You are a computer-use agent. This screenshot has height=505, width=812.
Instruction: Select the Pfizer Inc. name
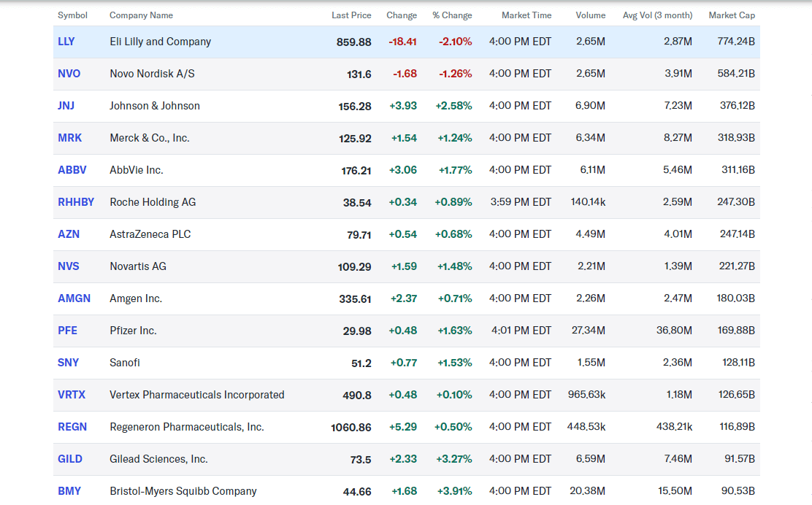[x=133, y=330]
